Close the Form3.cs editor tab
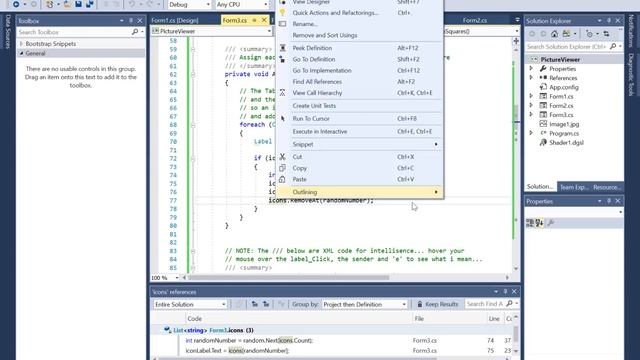This screenshot has height=360, width=640. coord(264,20)
